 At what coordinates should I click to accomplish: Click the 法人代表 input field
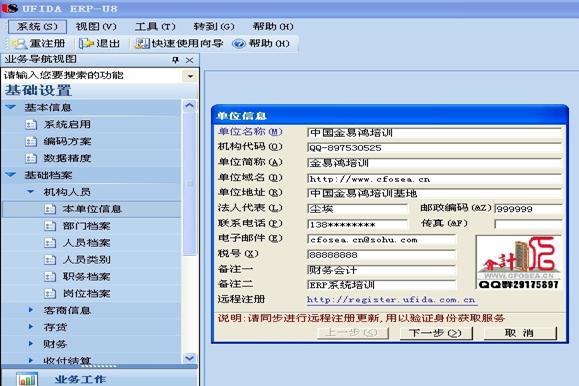tap(357, 209)
